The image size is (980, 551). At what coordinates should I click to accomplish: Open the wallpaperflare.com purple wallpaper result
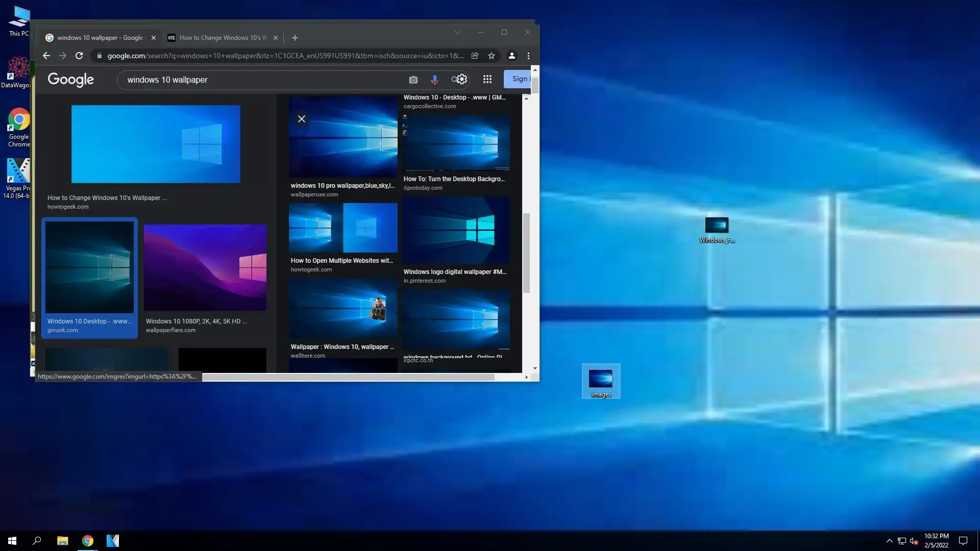205,267
